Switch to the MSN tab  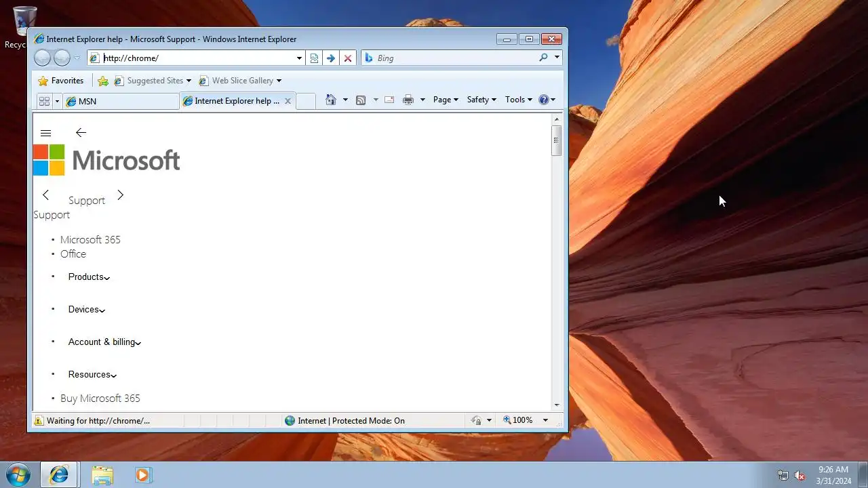(121, 101)
